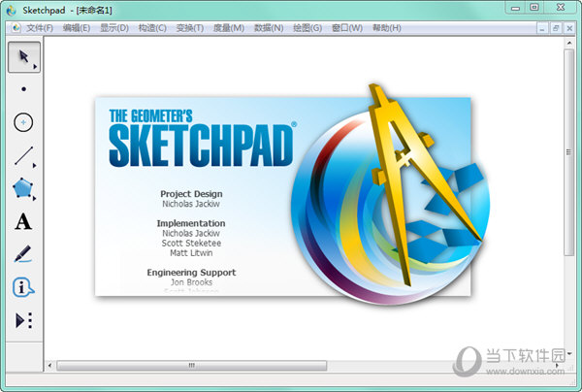This screenshot has width=582, height=392.
Task: Select the Polygon tool
Action: (x=23, y=188)
